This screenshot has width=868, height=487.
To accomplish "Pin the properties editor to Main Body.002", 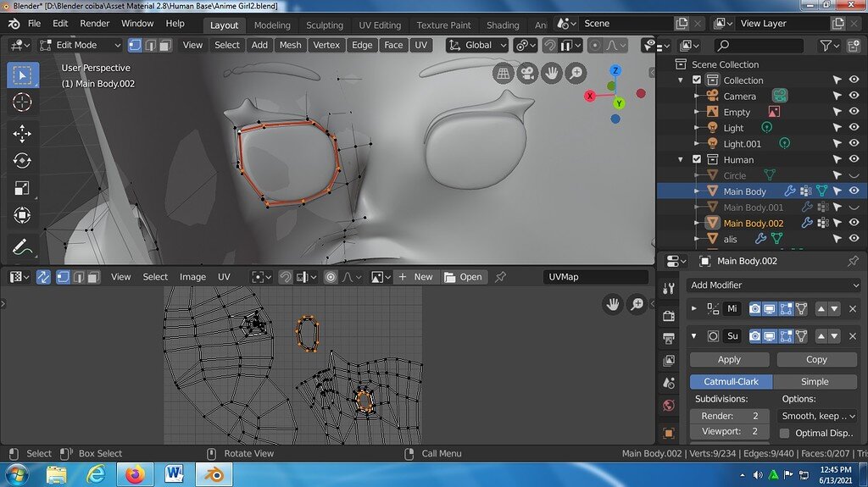I will tap(853, 261).
